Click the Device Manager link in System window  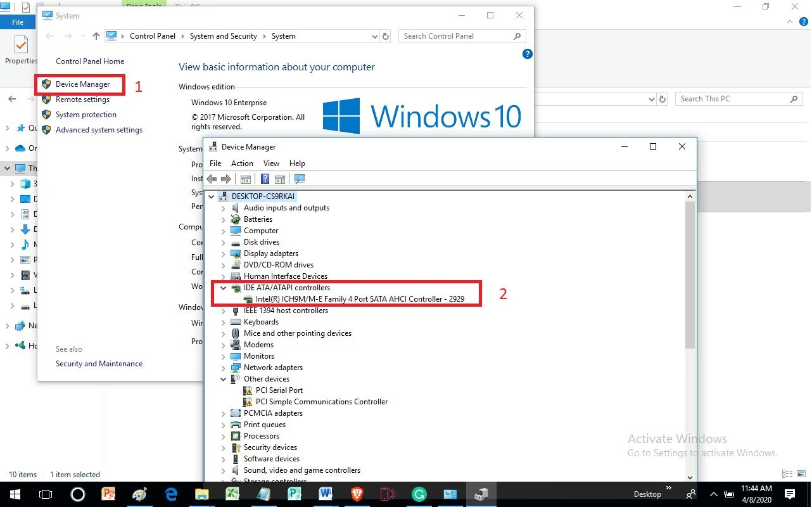tap(82, 84)
